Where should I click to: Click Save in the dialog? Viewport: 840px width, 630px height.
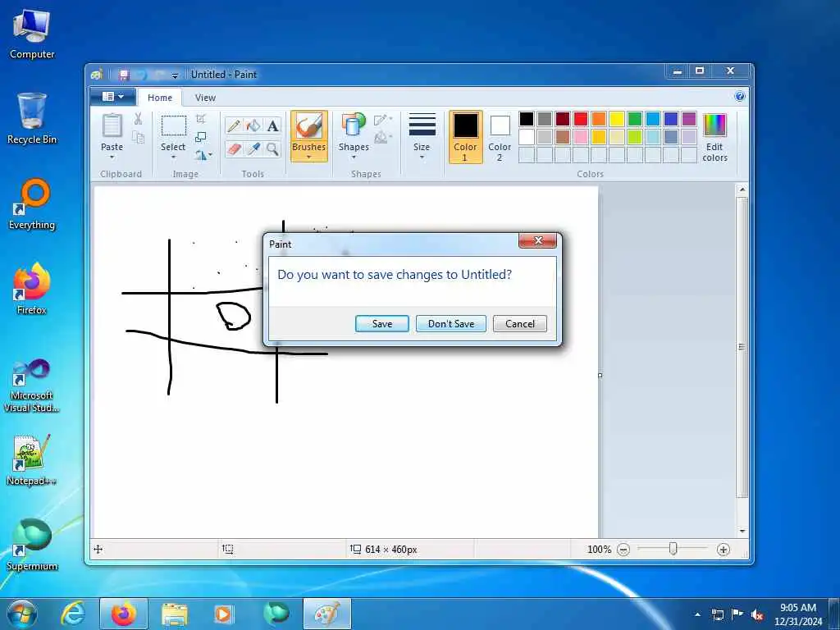[x=382, y=323]
